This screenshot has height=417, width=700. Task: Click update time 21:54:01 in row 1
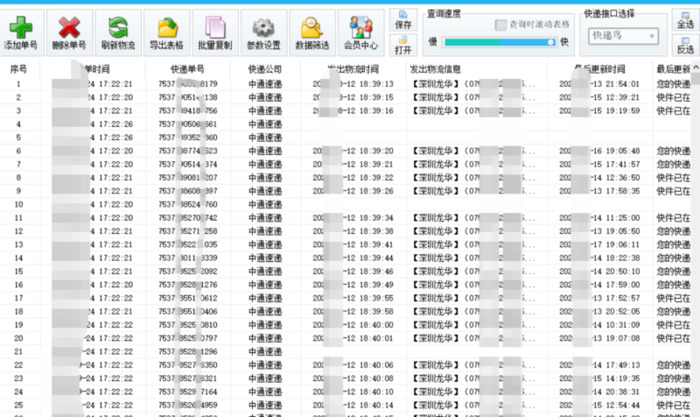click(x=623, y=83)
